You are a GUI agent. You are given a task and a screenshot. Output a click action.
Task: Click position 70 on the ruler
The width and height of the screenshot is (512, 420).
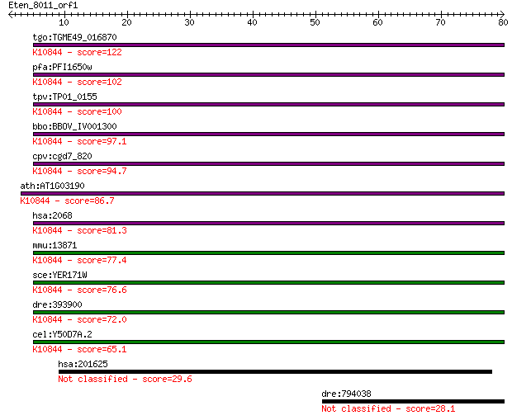click(x=440, y=22)
